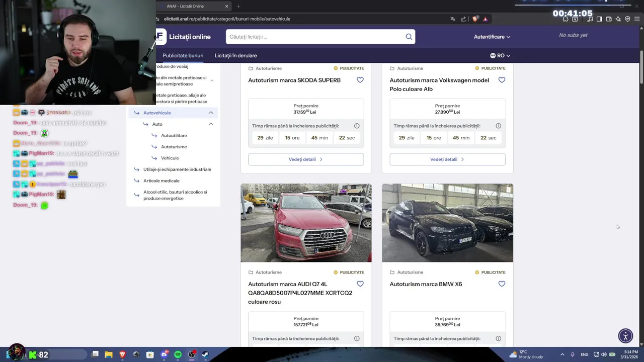Click info icon on BMW X6 timer
This screenshot has height=362, width=644.
pyautogui.click(x=498, y=339)
